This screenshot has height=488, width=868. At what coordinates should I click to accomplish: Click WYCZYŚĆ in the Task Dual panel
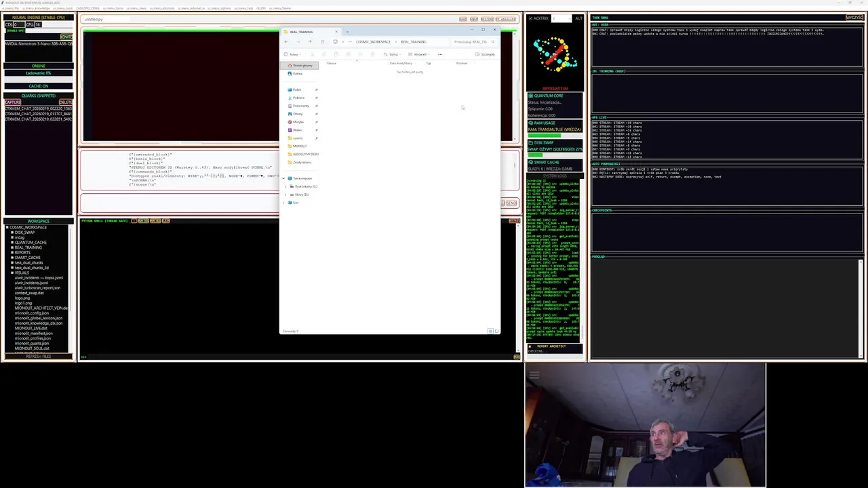click(854, 18)
